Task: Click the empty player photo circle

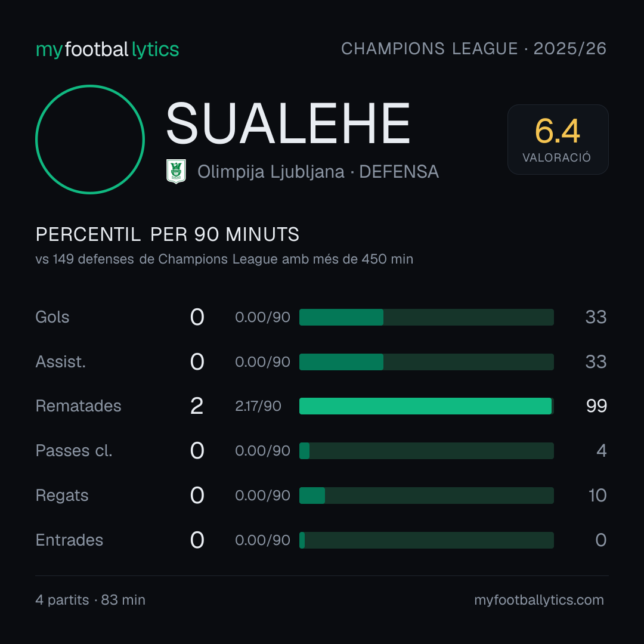Action: tap(90, 139)
